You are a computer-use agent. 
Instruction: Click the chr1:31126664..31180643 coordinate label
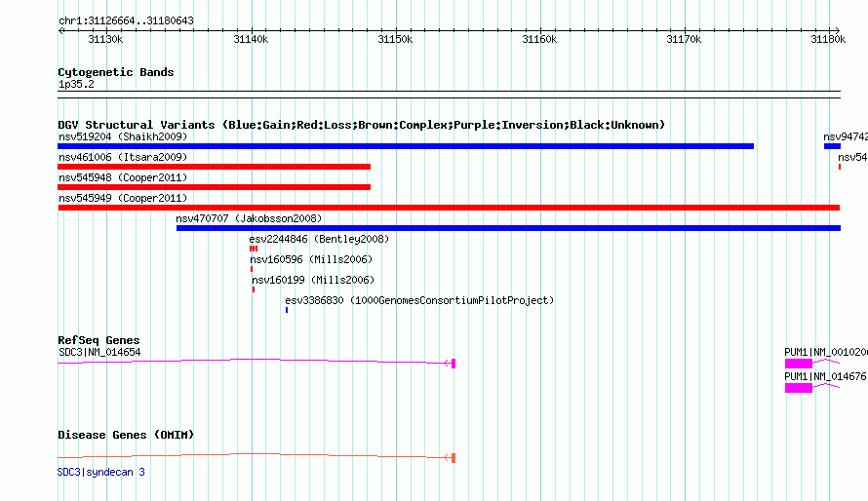coord(126,21)
